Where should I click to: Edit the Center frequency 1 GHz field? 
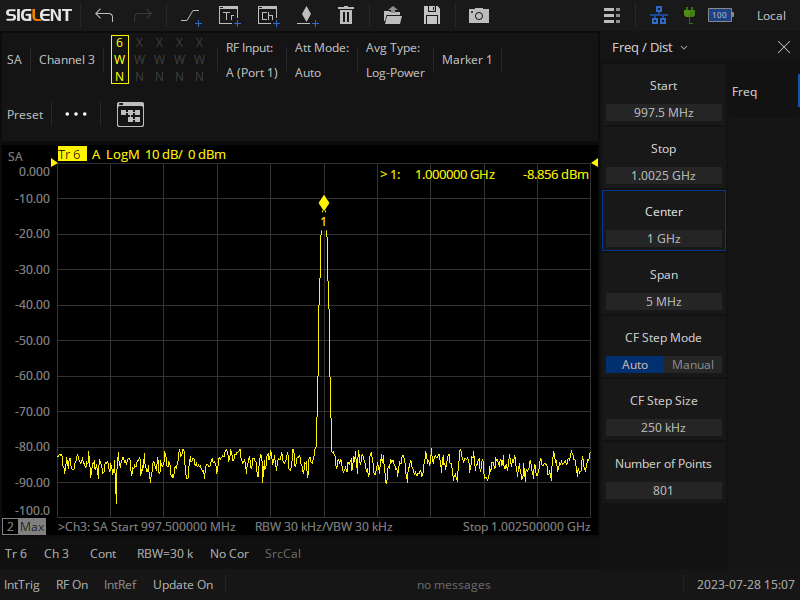[664, 238]
